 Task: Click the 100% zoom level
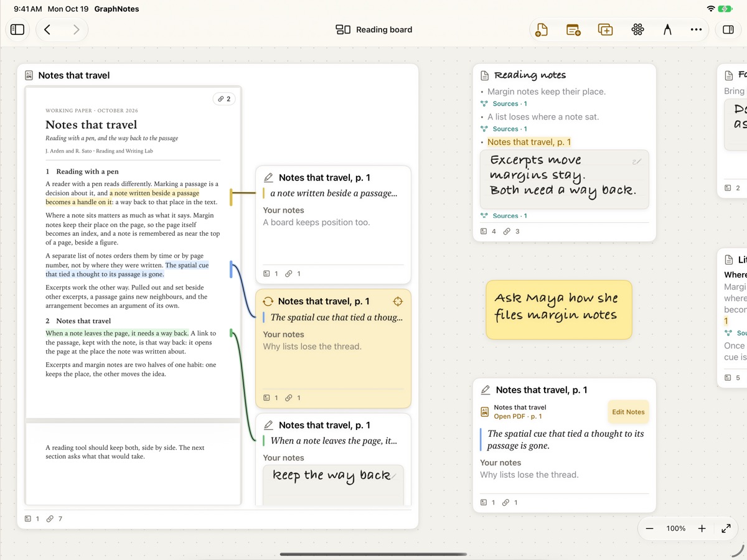[676, 528]
